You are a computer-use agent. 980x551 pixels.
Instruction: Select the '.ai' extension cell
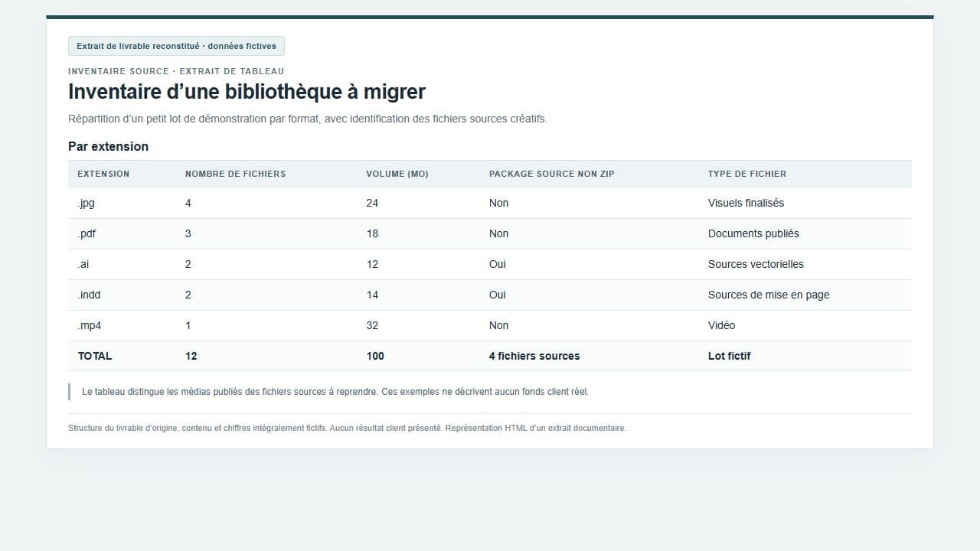[x=83, y=264]
